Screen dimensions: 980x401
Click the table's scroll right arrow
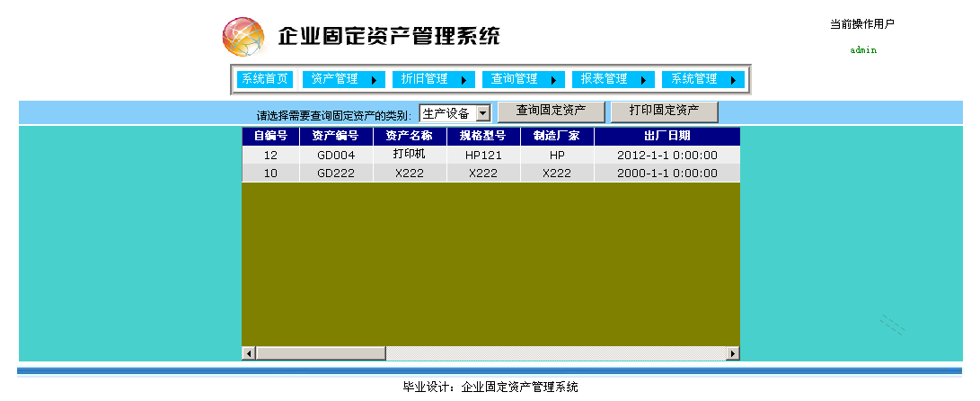tap(732, 353)
